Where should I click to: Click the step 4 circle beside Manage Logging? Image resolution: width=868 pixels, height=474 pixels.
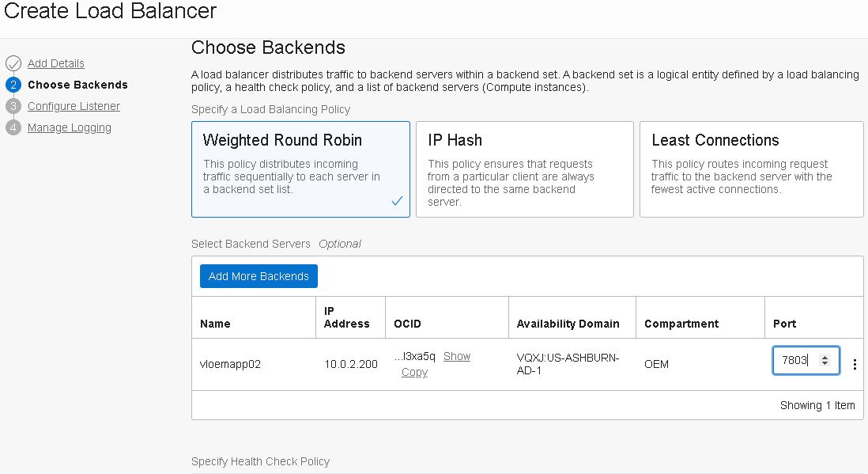click(x=15, y=127)
